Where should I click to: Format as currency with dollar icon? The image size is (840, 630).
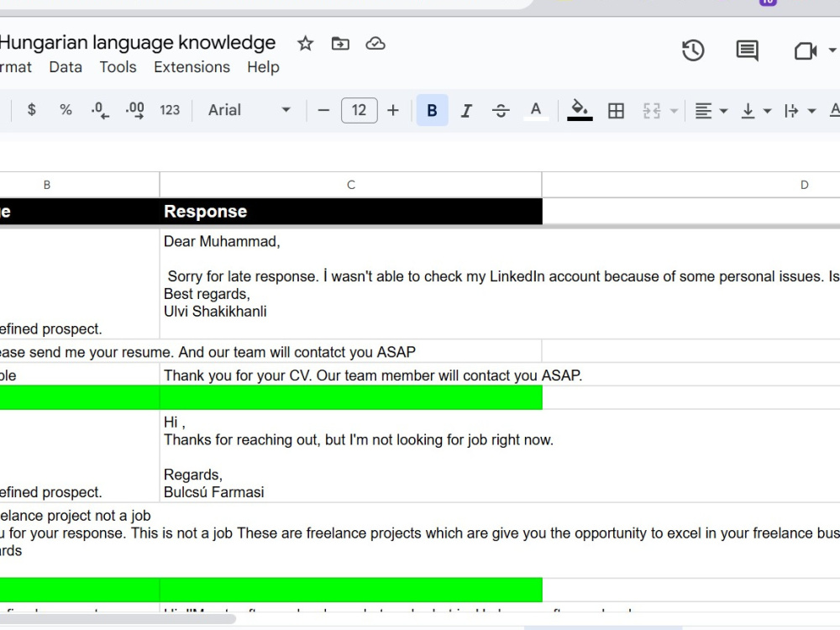pyautogui.click(x=32, y=110)
